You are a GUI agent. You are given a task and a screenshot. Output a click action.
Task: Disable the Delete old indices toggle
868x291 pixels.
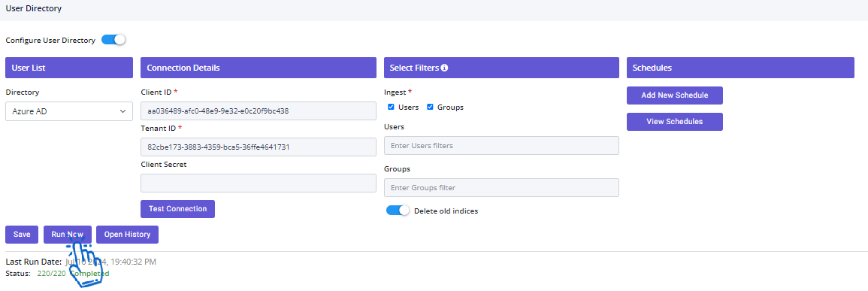pos(398,211)
